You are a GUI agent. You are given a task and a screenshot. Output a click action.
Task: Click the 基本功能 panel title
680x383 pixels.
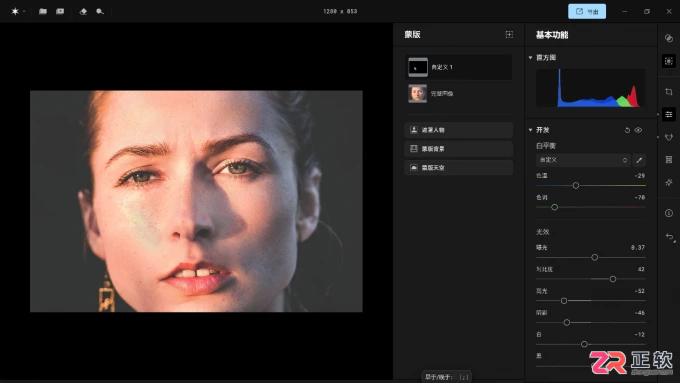552,35
